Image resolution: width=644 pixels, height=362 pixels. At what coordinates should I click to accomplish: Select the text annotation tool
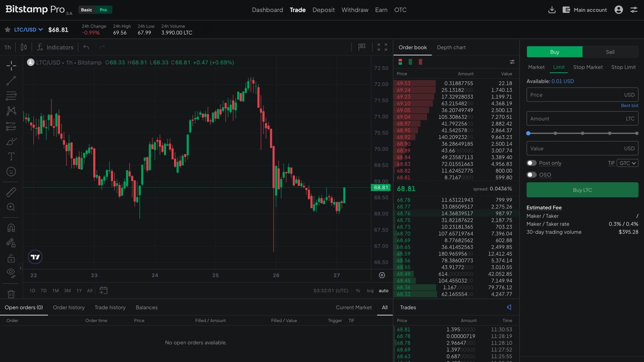[11, 157]
